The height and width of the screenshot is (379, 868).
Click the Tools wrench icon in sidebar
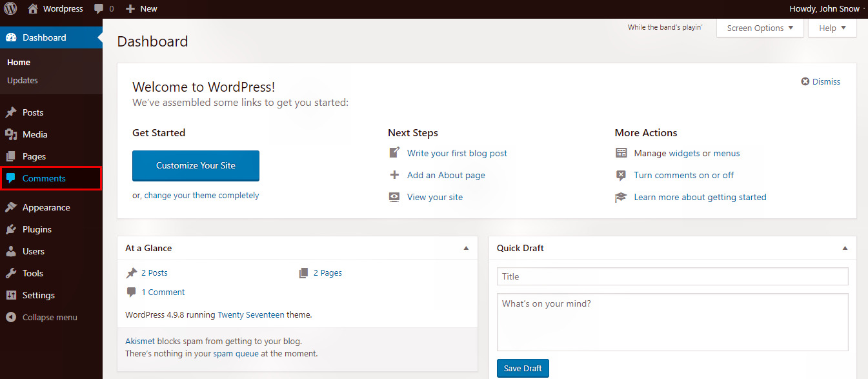pyautogui.click(x=11, y=273)
